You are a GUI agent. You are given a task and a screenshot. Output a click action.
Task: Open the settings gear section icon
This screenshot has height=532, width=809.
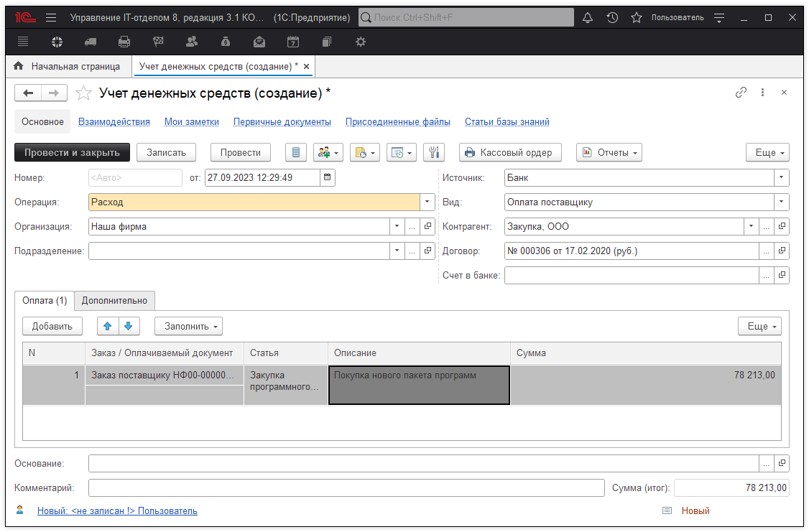tap(361, 42)
